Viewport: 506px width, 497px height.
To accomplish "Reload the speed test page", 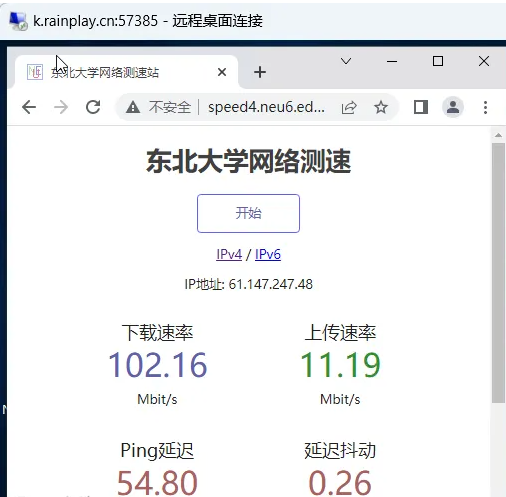I will pos(93,107).
